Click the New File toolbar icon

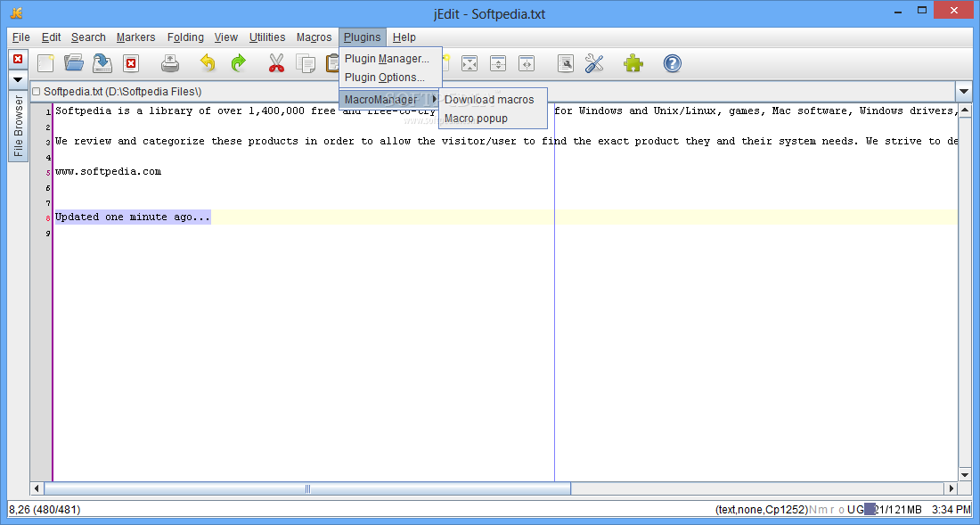(x=45, y=63)
